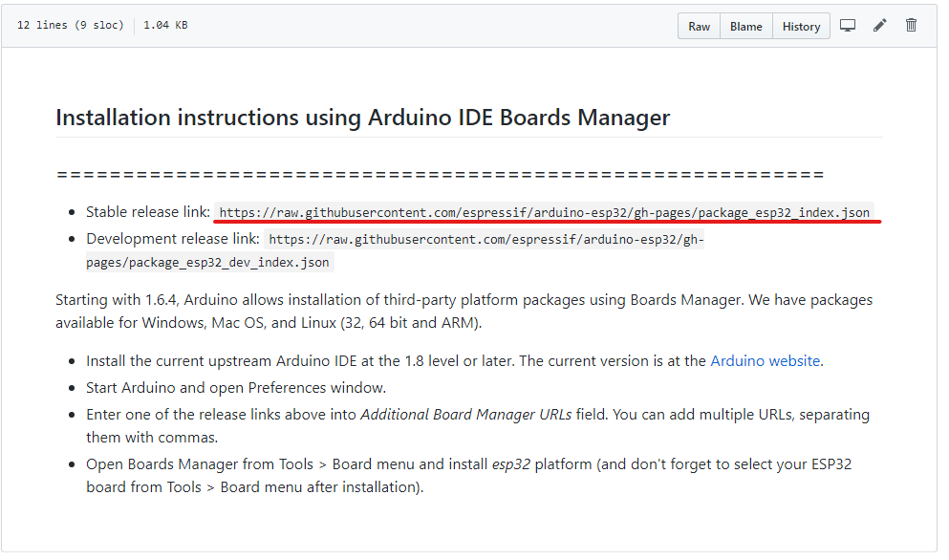The width and height of the screenshot is (949, 560).
Task: Click the heading Installation instructions using Arduino IDE Boards Manager
Action: [x=362, y=118]
